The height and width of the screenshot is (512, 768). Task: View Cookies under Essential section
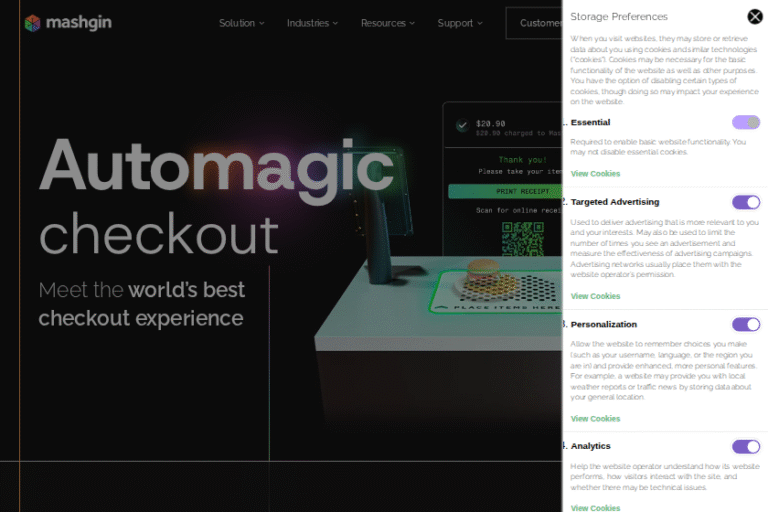tap(595, 174)
